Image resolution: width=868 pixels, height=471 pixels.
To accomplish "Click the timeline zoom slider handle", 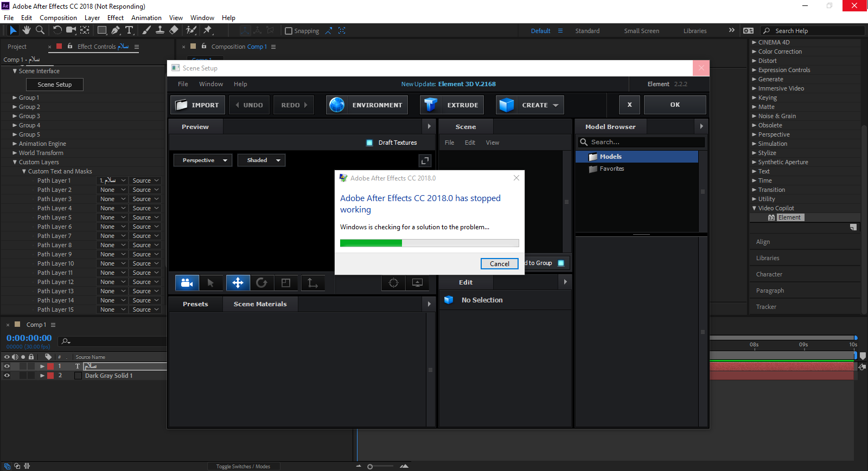I will tap(370, 467).
